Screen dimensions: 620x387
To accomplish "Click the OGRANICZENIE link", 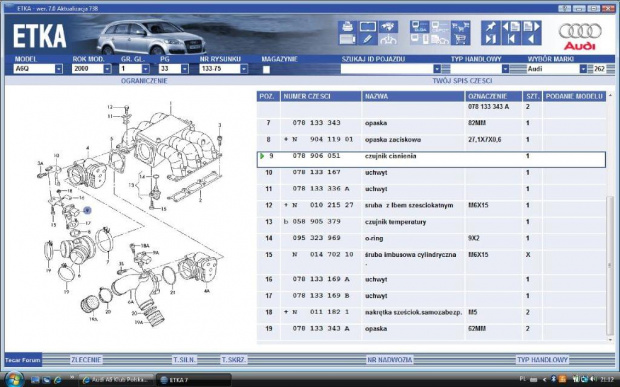I will 144,81.
